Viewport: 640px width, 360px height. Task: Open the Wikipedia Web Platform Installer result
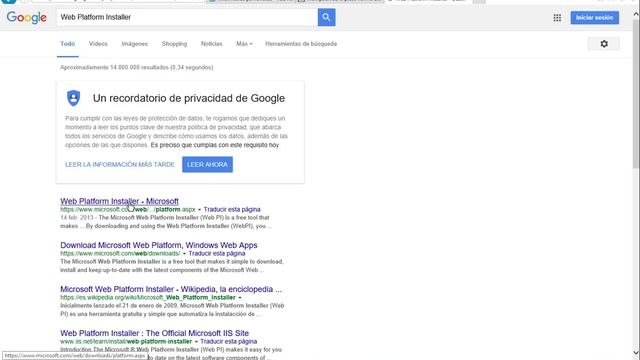171,289
